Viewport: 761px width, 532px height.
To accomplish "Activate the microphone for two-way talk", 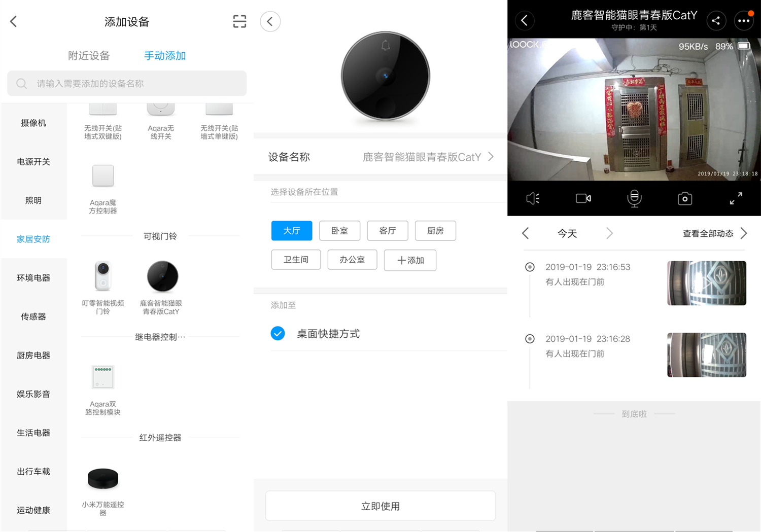I will [634, 198].
